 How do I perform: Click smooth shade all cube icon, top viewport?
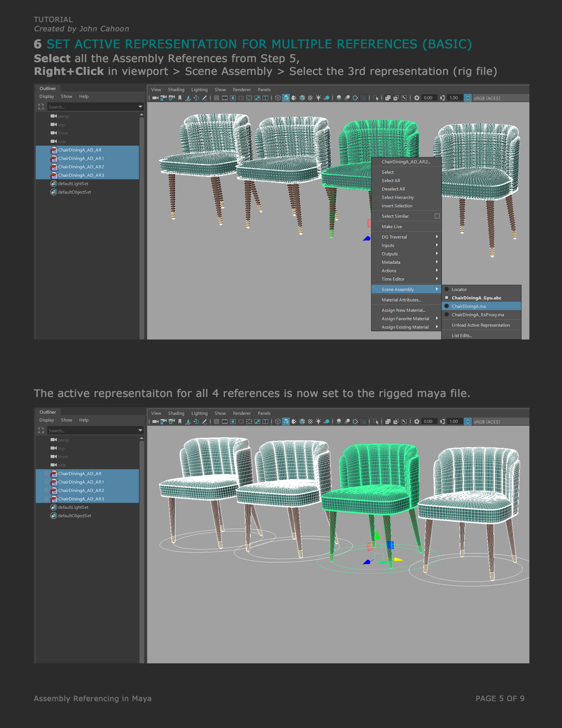pos(286,98)
